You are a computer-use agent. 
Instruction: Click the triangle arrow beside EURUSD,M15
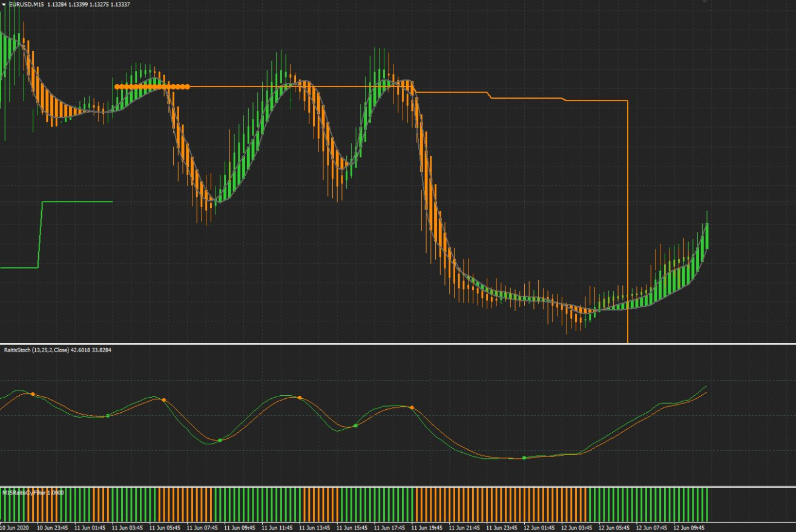[x=4, y=4]
